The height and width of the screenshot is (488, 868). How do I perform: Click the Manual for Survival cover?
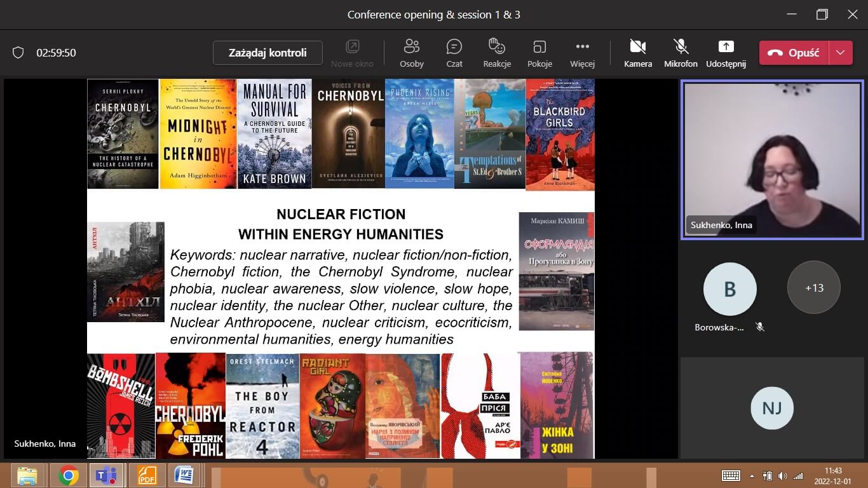[x=275, y=134]
